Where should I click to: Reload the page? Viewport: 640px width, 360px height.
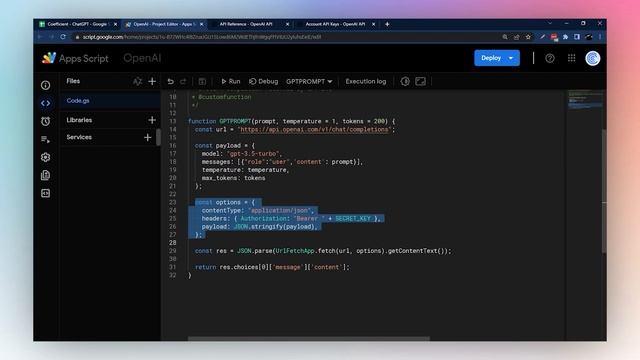point(63,37)
